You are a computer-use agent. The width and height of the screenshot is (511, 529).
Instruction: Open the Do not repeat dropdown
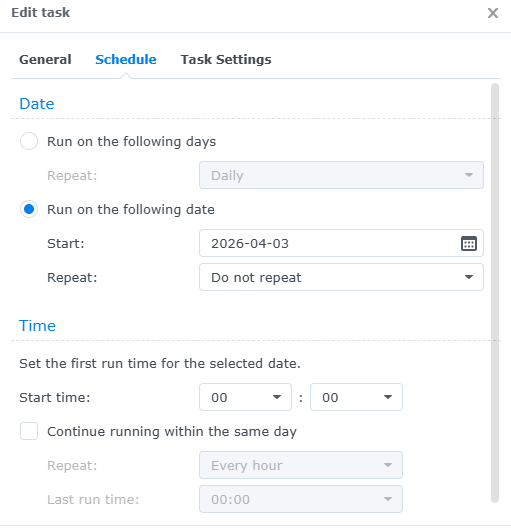click(341, 277)
